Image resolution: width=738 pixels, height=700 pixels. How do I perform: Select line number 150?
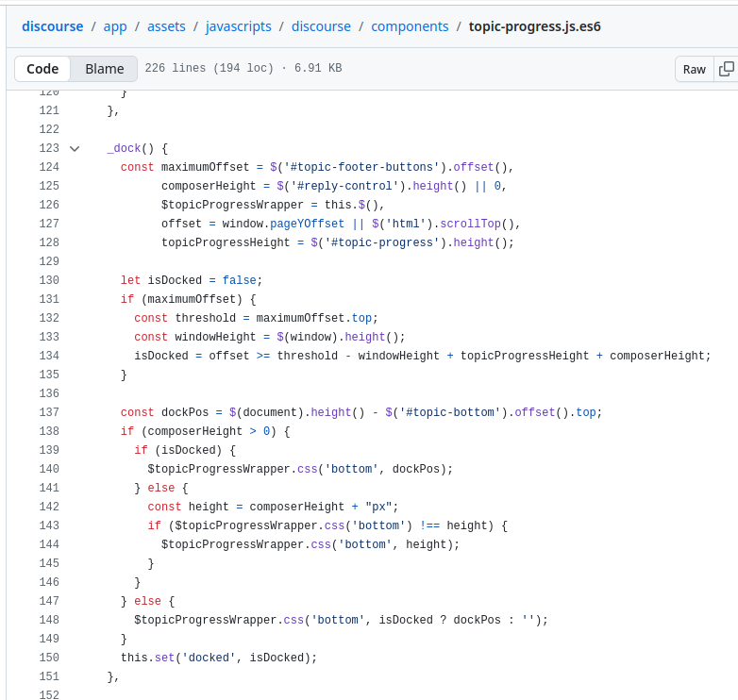tap(48, 658)
